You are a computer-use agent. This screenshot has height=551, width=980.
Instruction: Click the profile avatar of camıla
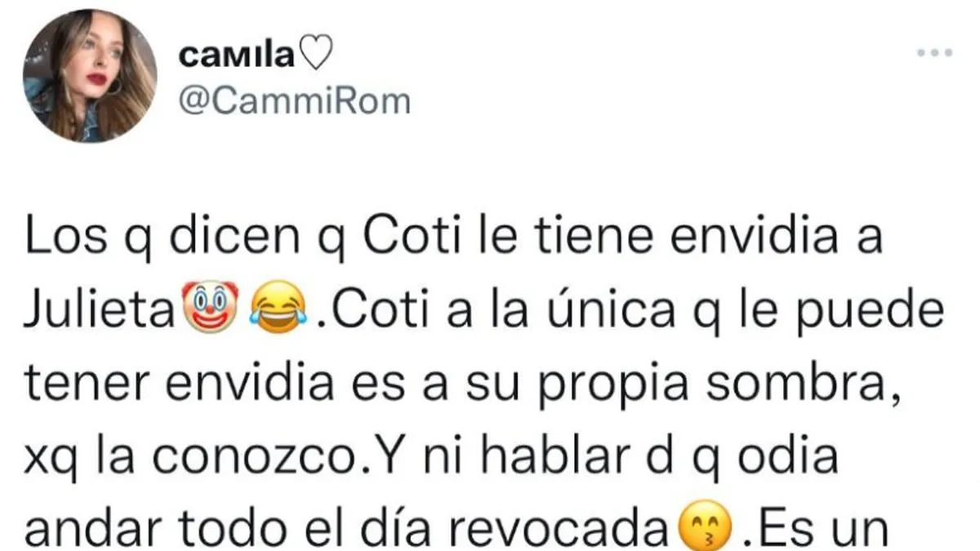click(90, 76)
